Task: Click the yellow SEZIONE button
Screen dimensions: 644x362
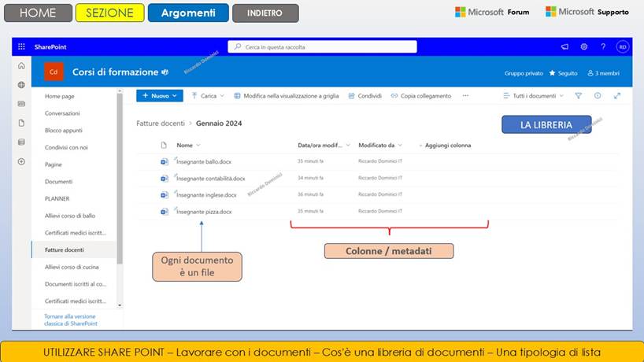Action: [109, 13]
